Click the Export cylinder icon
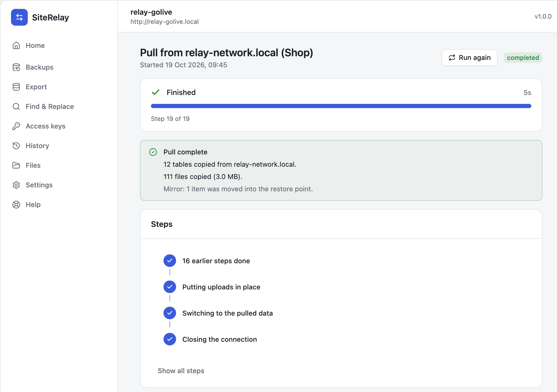 point(16,87)
